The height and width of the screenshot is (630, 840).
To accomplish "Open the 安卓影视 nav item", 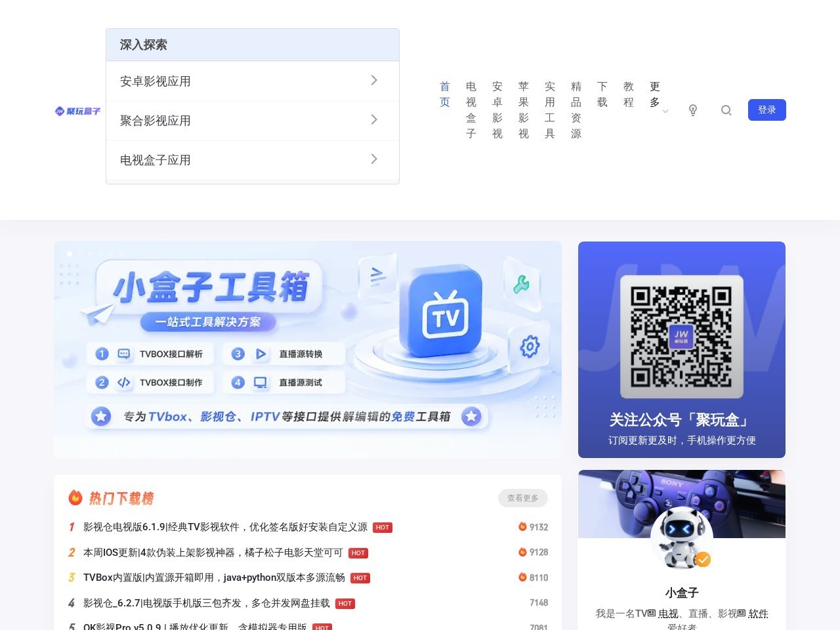I will [497, 110].
